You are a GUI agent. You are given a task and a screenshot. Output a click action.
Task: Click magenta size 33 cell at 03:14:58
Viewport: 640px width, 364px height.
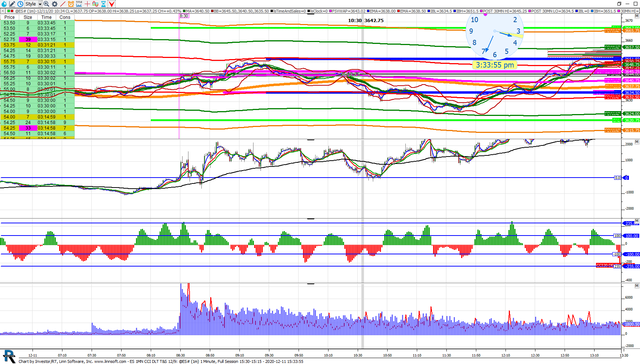point(28,128)
